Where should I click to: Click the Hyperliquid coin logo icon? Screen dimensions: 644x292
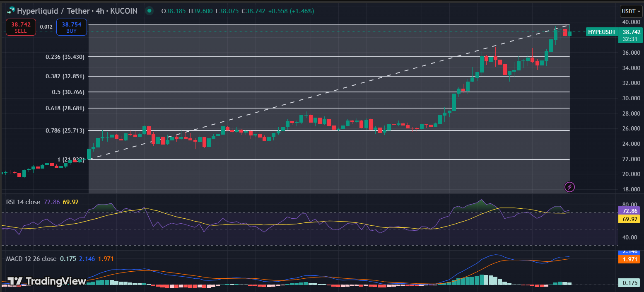(x=11, y=11)
